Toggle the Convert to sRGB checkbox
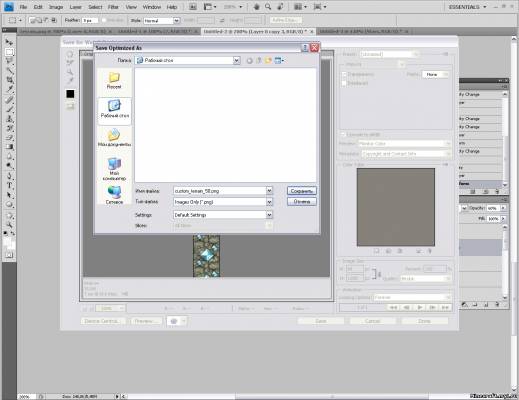The width and height of the screenshot is (519, 400). point(343,134)
